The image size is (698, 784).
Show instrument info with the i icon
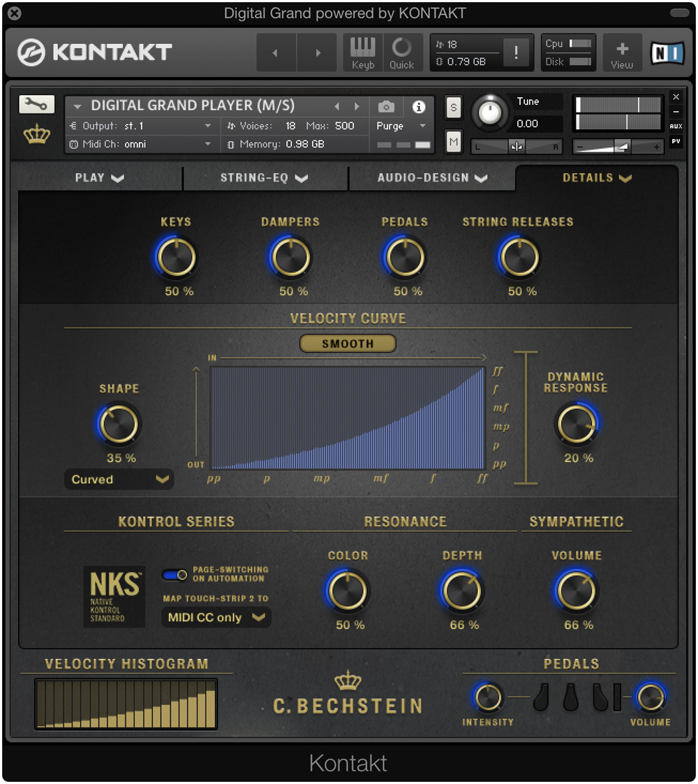(x=419, y=107)
